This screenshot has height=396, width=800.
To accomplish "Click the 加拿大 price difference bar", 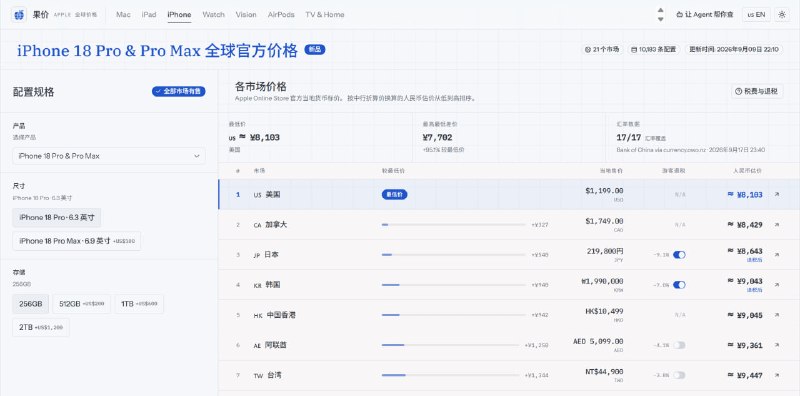I will (x=454, y=225).
